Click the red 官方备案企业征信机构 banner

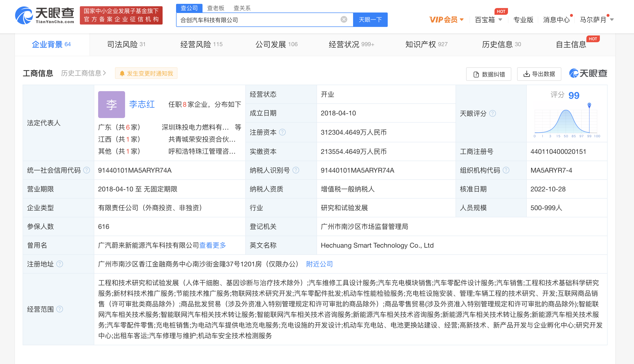[121, 15]
